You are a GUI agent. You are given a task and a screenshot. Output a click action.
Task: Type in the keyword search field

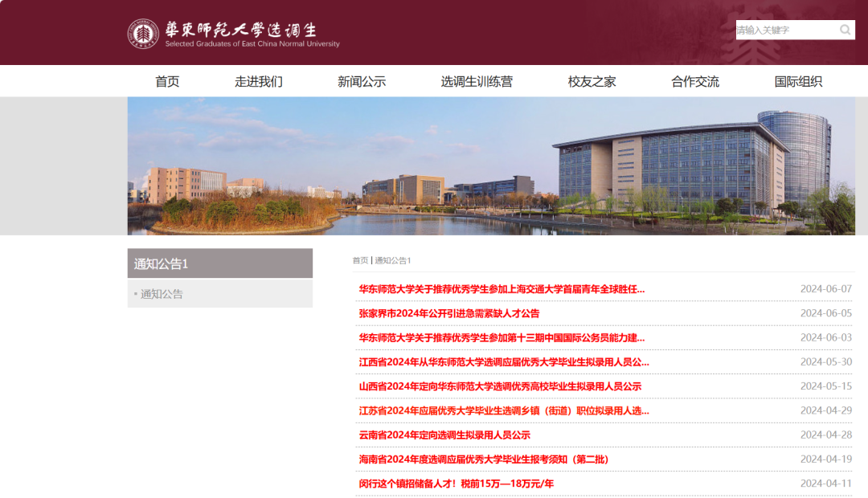click(784, 31)
